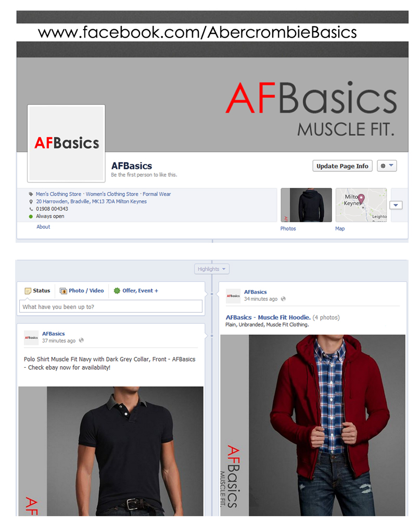Focus the 'What have you been up to?' field

[111, 307]
